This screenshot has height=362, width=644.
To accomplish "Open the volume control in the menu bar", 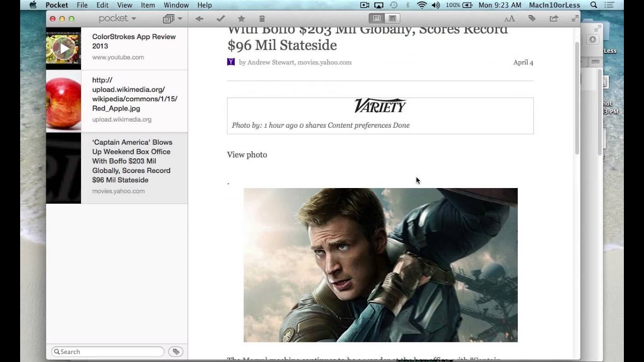I will (x=436, y=5).
